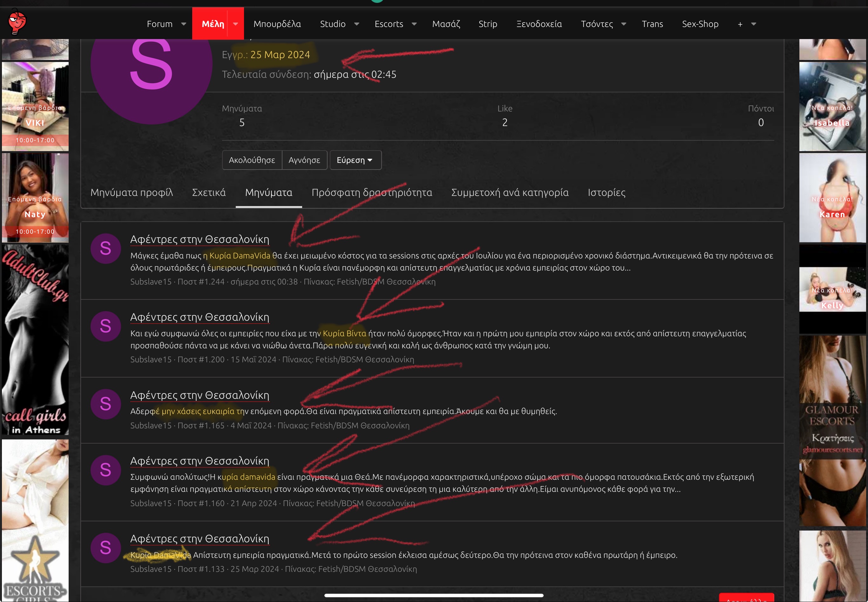
Task: Click the avatar beside post #1.160
Action: pyautogui.click(x=106, y=470)
